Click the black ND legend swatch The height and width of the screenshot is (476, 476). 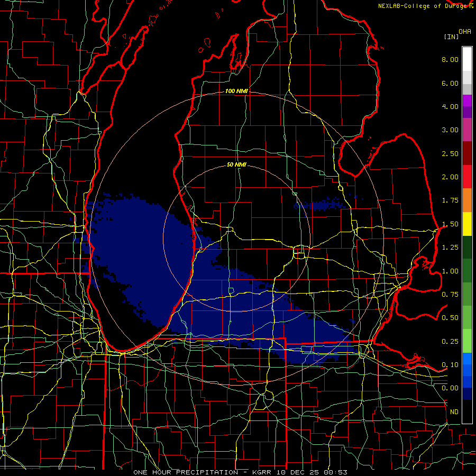(467, 411)
